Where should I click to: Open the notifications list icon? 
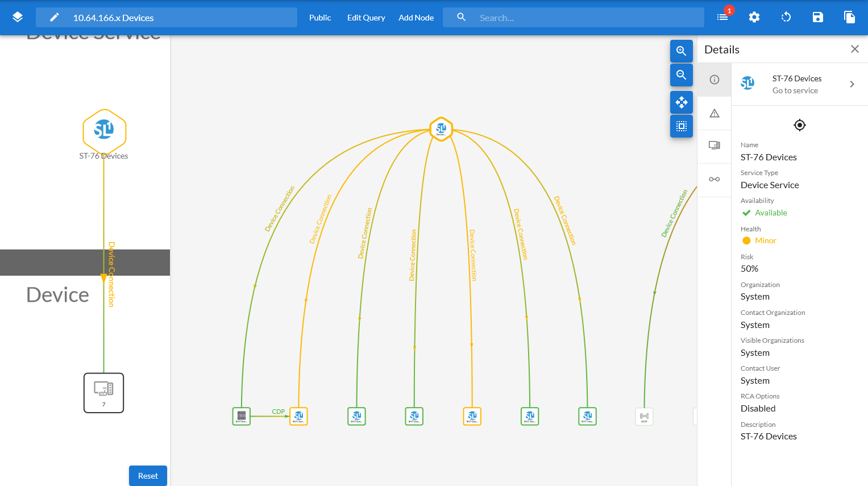coord(722,17)
